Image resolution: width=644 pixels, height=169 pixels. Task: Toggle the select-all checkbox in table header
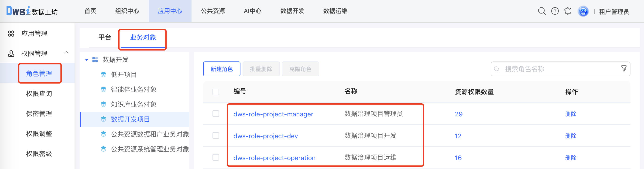pyautogui.click(x=216, y=92)
